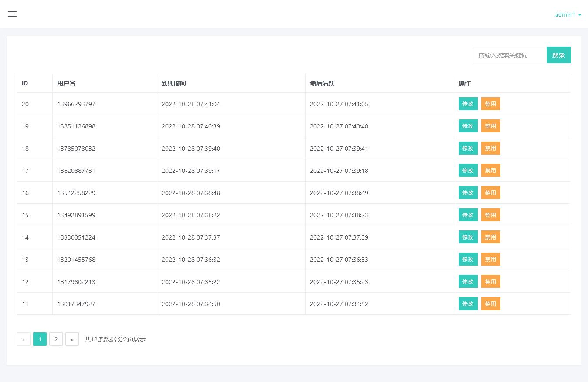Click the next page » arrow

(x=72, y=339)
